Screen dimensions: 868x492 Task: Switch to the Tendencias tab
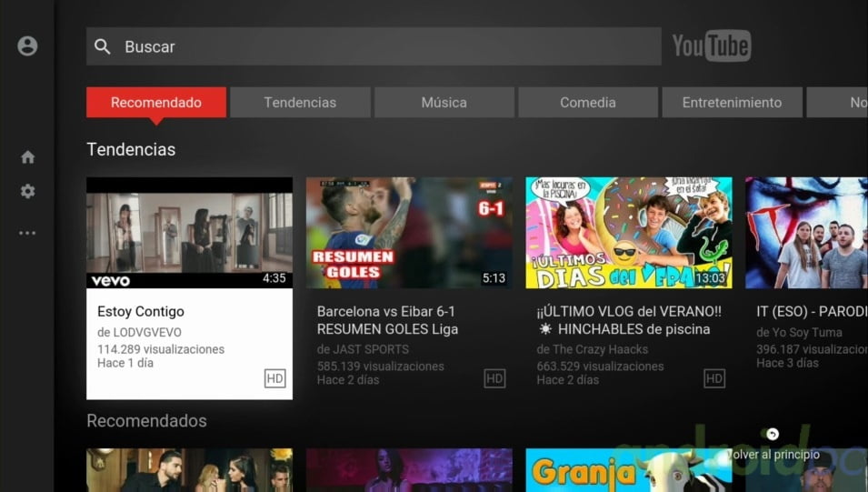[x=300, y=103]
